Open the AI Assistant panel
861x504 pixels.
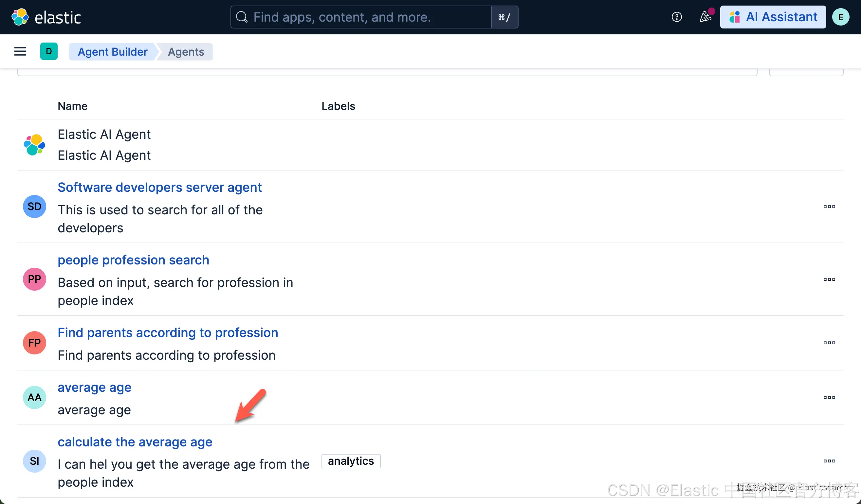tap(773, 17)
